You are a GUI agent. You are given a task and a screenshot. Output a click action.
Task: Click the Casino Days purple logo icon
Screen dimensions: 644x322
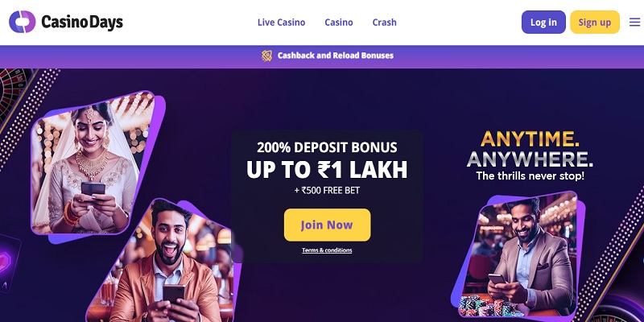pyautogui.click(x=23, y=22)
